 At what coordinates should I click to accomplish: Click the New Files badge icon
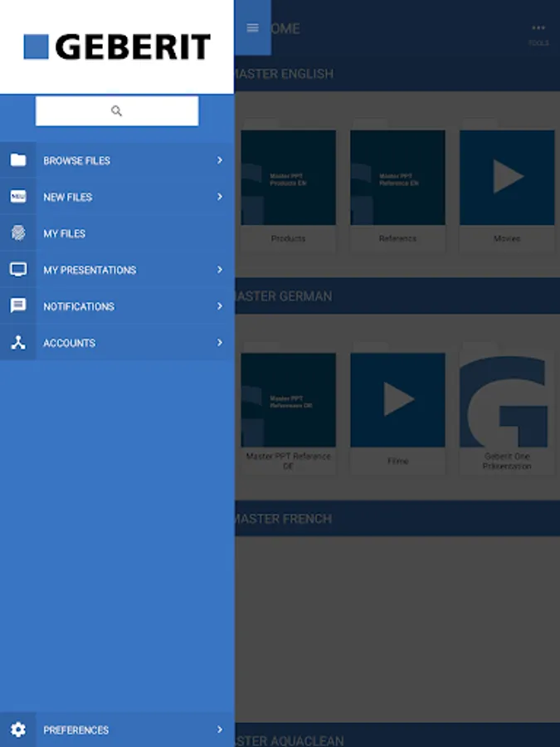(x=18, y=197)
